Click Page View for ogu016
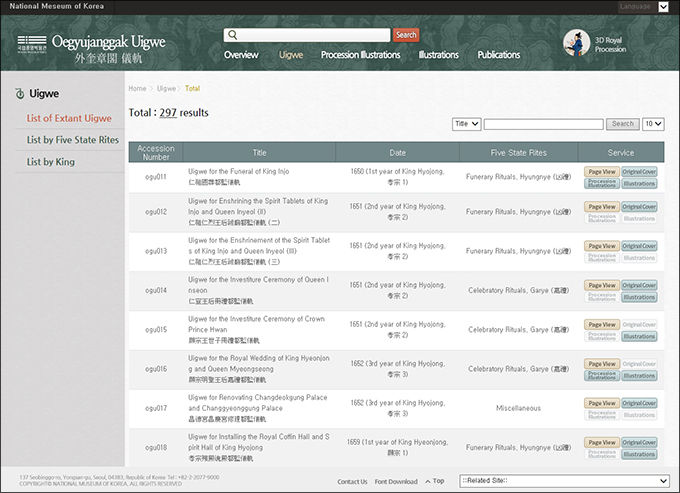 (602, 364)
